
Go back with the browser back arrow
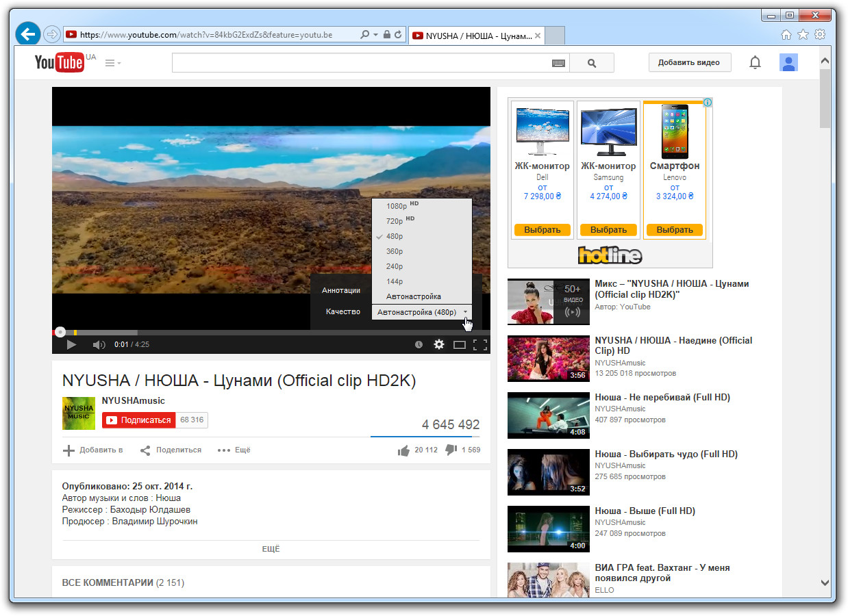point(28,34)
